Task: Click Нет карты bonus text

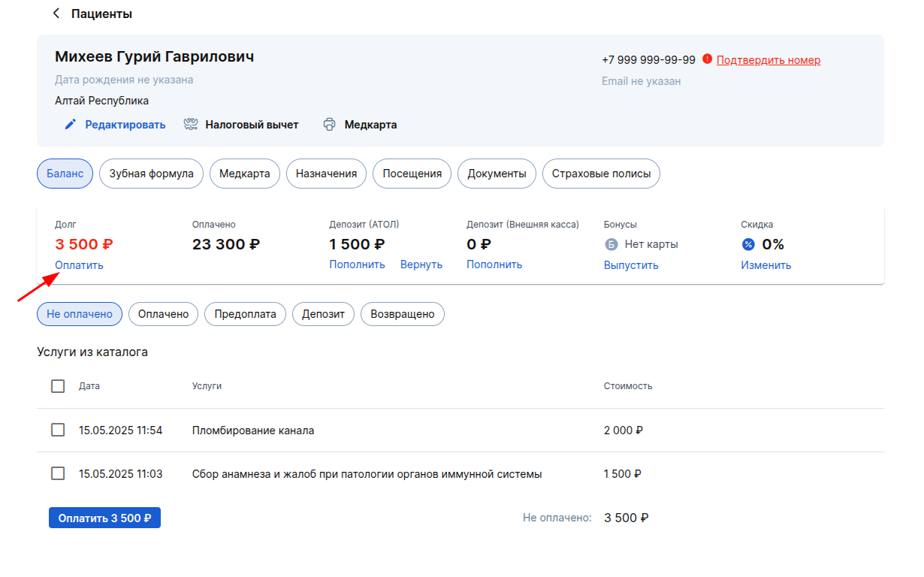Action: click(651, 244)
